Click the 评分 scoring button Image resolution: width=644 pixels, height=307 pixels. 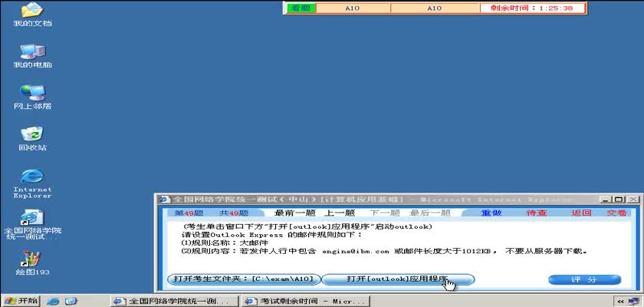584,280
